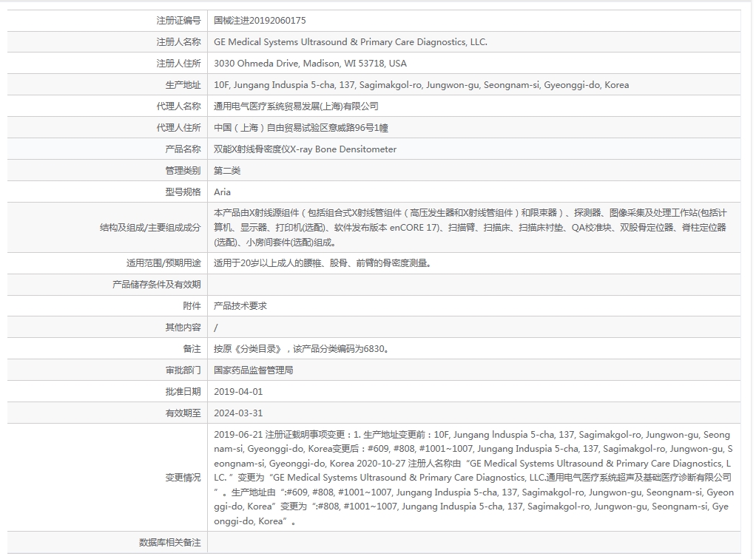Select registration number 国械注进20192060175
This screenshot has height=559, width=756.
(260, 21)
